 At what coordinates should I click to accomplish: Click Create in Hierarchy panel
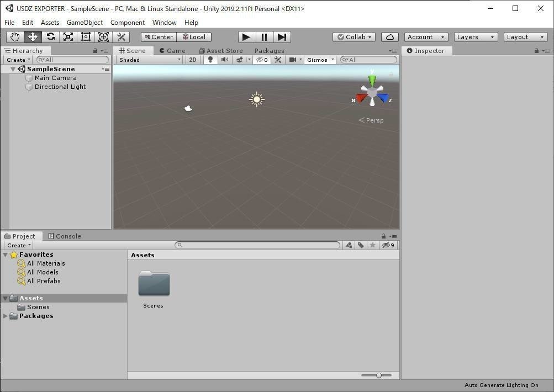tap(18, 60)
